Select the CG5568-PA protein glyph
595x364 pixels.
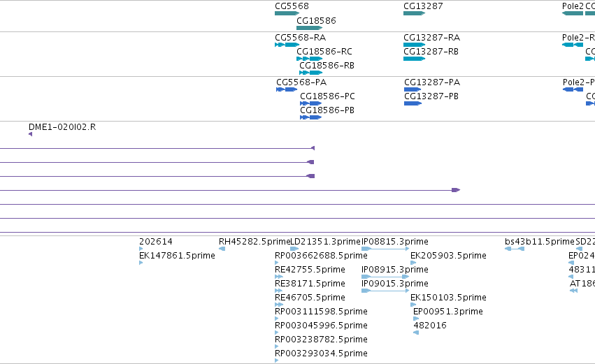pos(287,89)
